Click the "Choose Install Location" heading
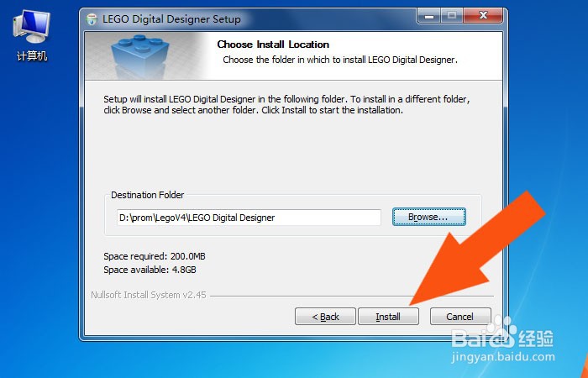Image resolution: width=588 pixels, height=378 pixels. tap(273, 45)
